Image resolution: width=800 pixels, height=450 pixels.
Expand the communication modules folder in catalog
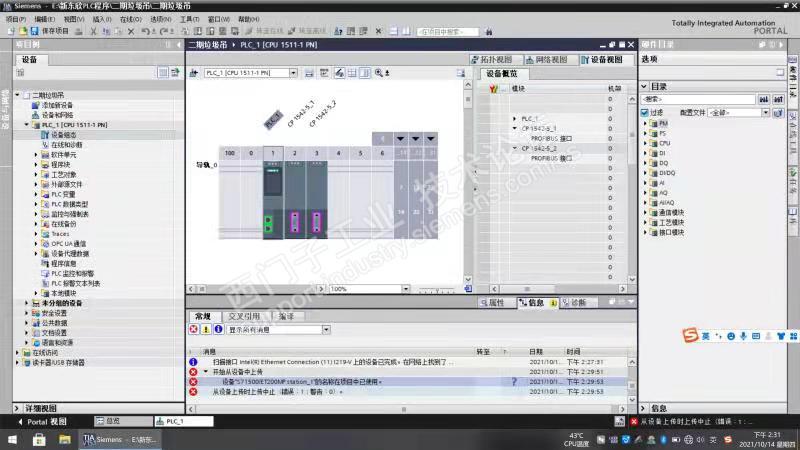coord(645,213)
